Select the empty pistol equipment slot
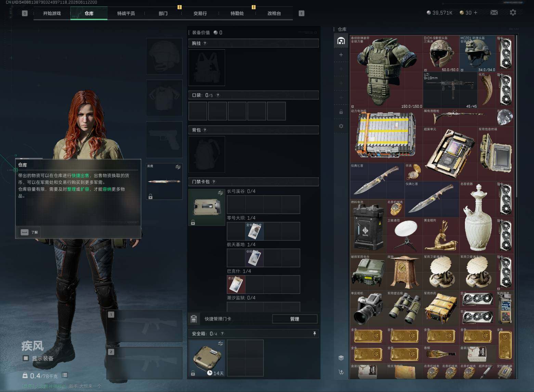 (164, 139)
